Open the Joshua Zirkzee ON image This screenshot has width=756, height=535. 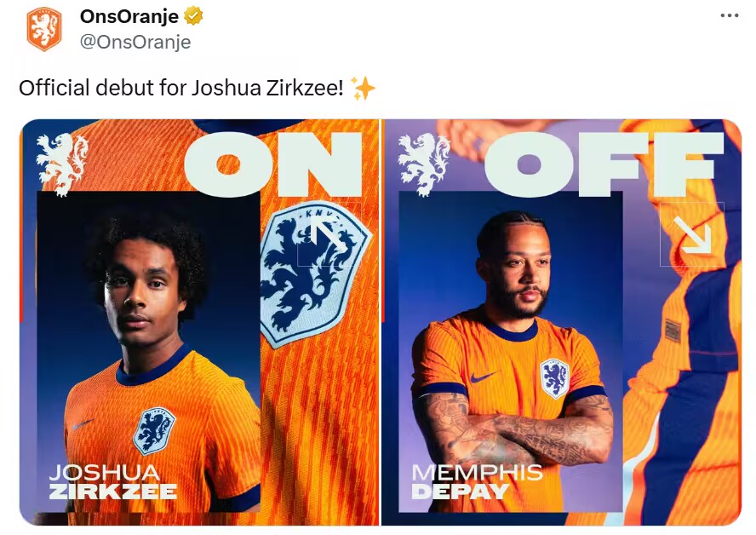point(199,322)
